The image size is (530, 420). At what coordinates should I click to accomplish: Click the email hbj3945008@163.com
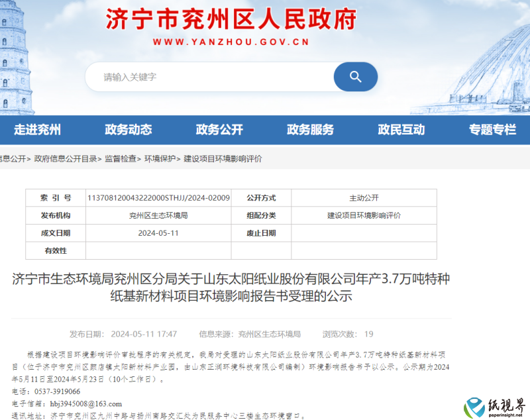tap(86, 404)
